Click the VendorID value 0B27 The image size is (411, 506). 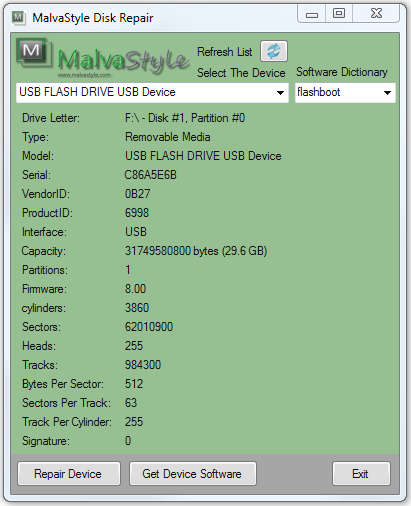[137, 194]
